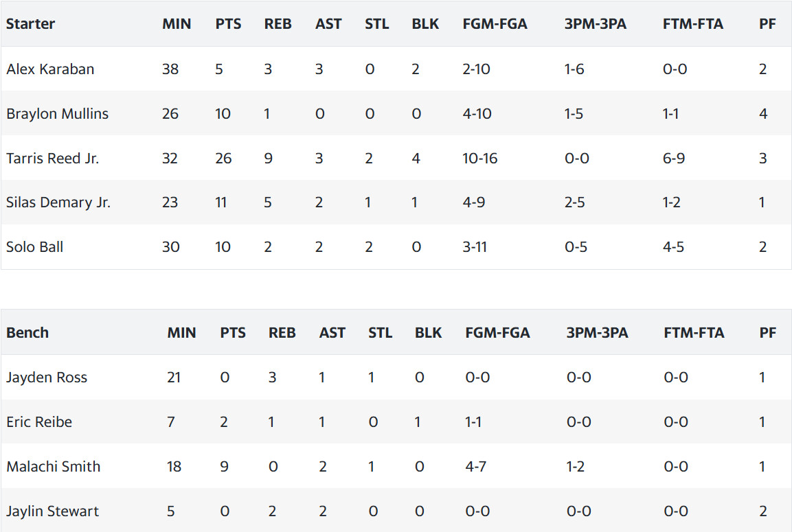Sort starters by the PTS header
The width and height of the screenshot is (792, 532).
coord(228,24)
